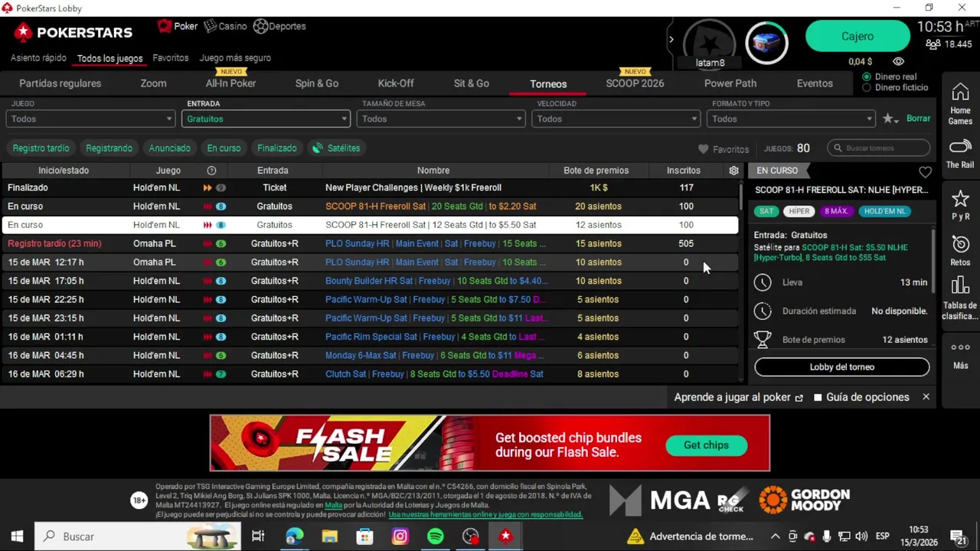
Task: Open the Juego dropdown
Action: [90, 119]
